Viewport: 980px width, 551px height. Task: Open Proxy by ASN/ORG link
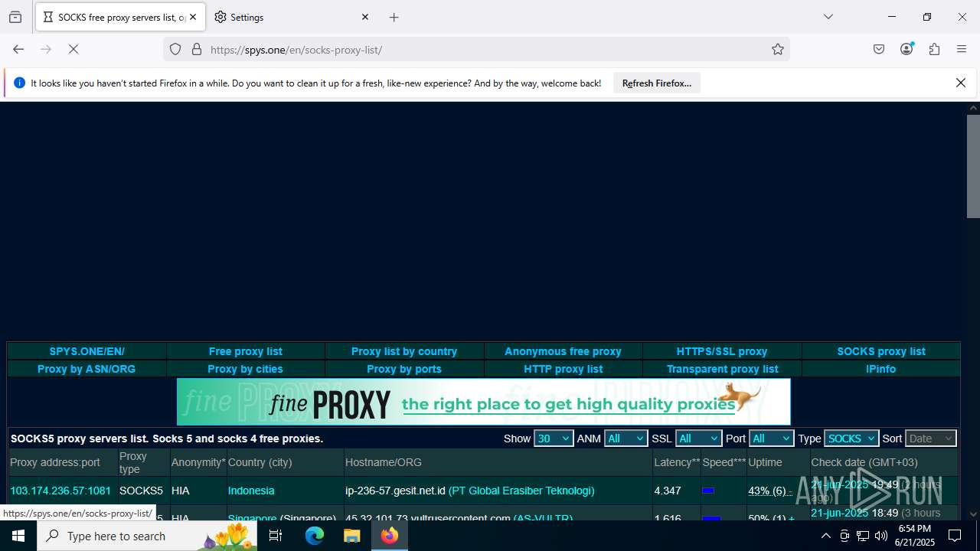87,369
